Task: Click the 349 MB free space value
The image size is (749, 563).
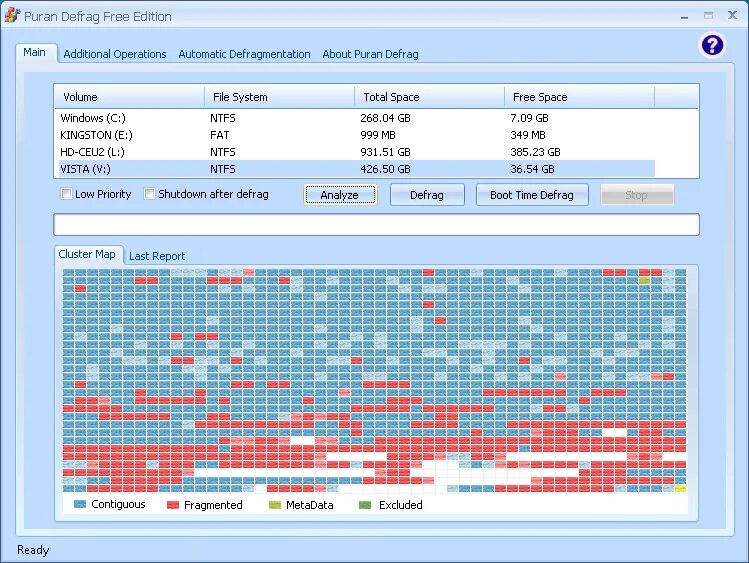Action: point(528,135)
